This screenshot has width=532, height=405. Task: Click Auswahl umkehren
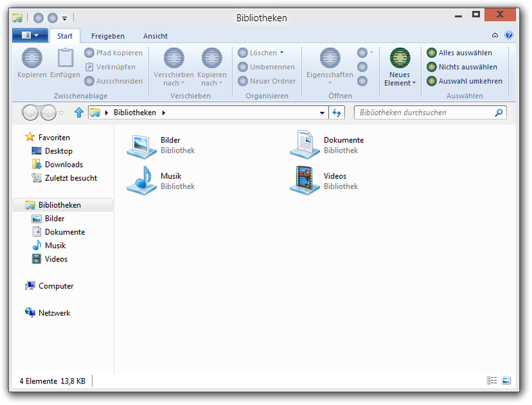pyautogui.click(x=470, y=81)
